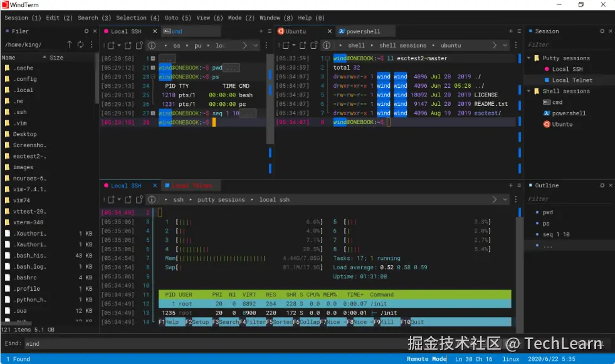615x364 pixels.
Task: Click square-with-x icon in ss/pu pane toolbar
Action: click(128, 46)
